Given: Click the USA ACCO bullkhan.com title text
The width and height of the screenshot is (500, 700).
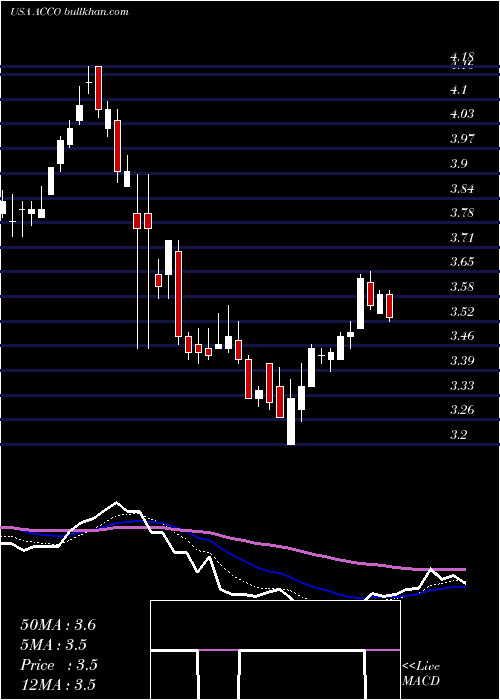Looking at the screenshot, I should click(x=69, y=12).
